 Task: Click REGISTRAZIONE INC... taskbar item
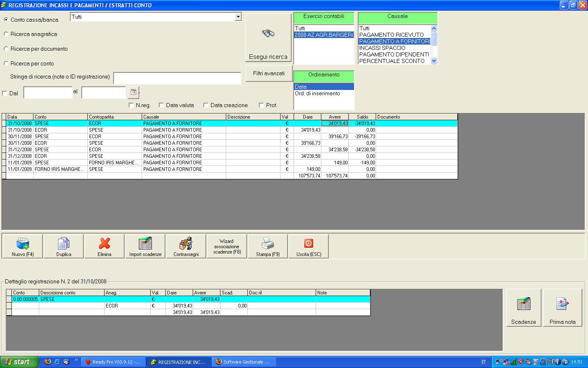click(179, 362)
